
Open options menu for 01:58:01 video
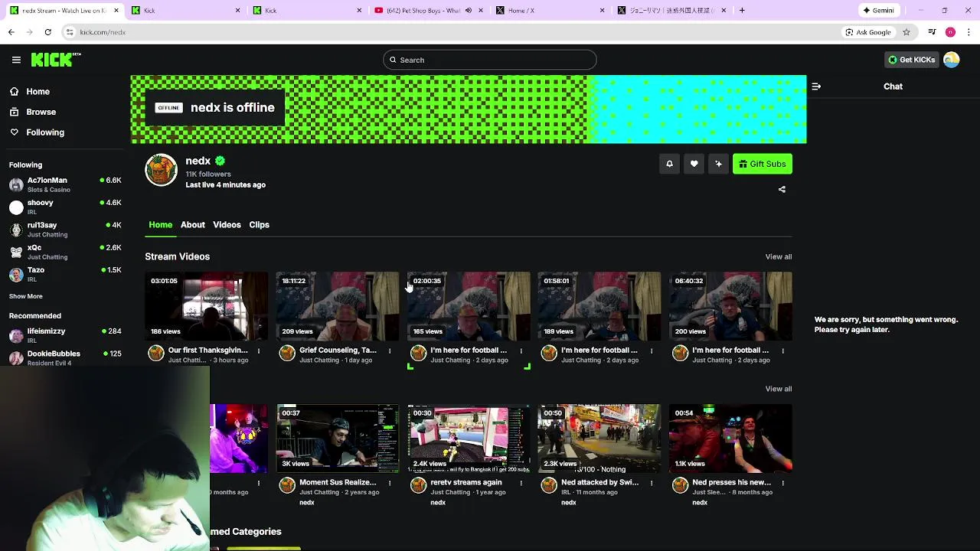(x=652, y=351)
